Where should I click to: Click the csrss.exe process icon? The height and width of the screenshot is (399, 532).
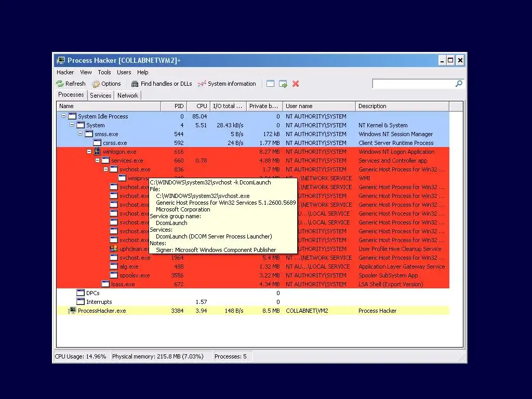[97, 142]
